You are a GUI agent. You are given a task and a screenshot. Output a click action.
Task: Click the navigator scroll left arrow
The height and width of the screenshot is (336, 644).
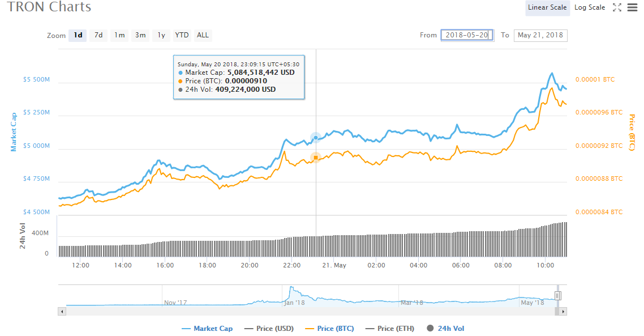62,312
